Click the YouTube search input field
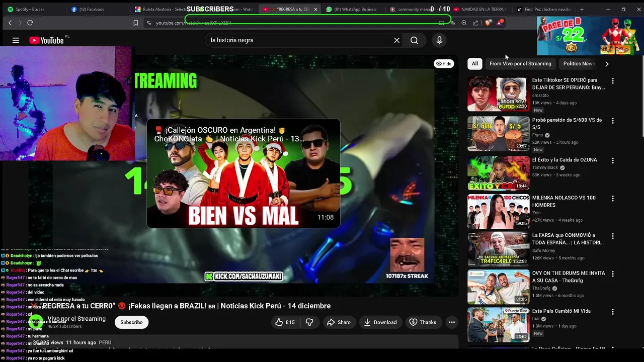 pyautogui.click(x=299, y=40)
